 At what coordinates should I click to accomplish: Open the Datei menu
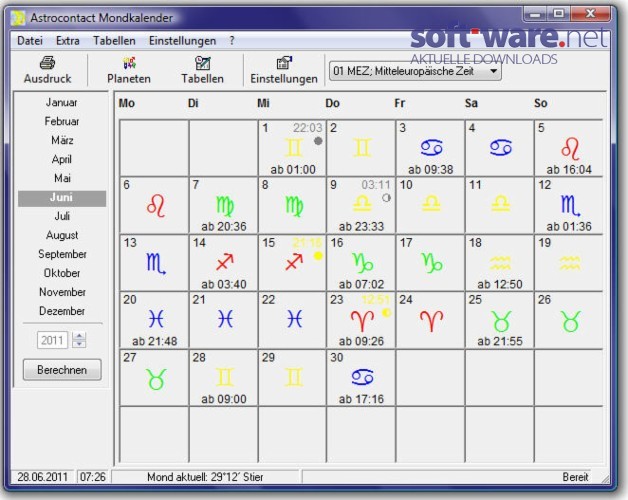(30, 41)
